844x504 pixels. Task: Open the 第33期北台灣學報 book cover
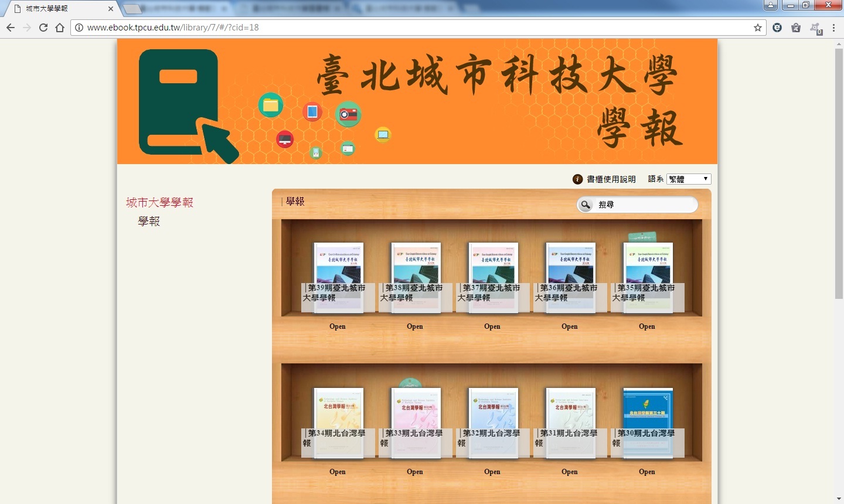coord(416,423)
